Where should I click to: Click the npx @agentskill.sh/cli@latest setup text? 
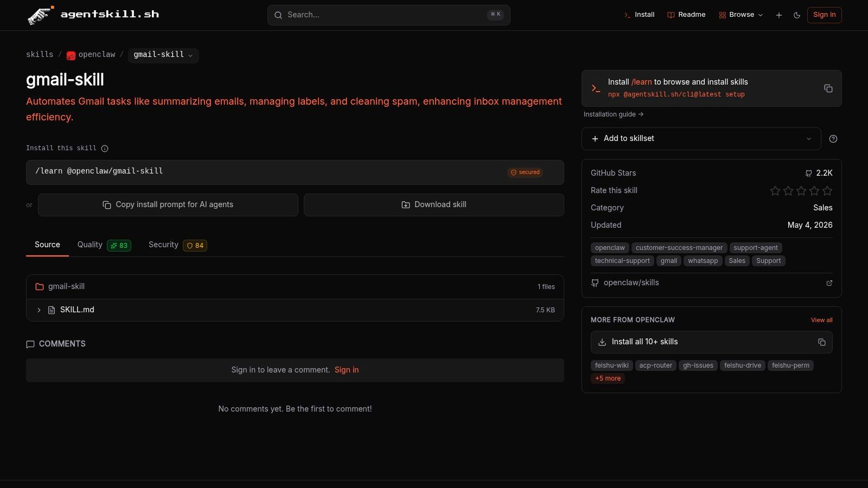click(676, 94)
